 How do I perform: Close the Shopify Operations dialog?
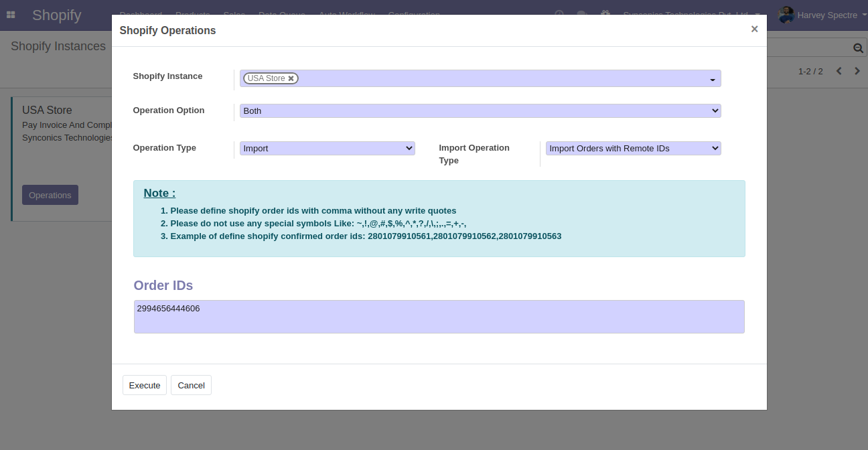coord(754,29)
